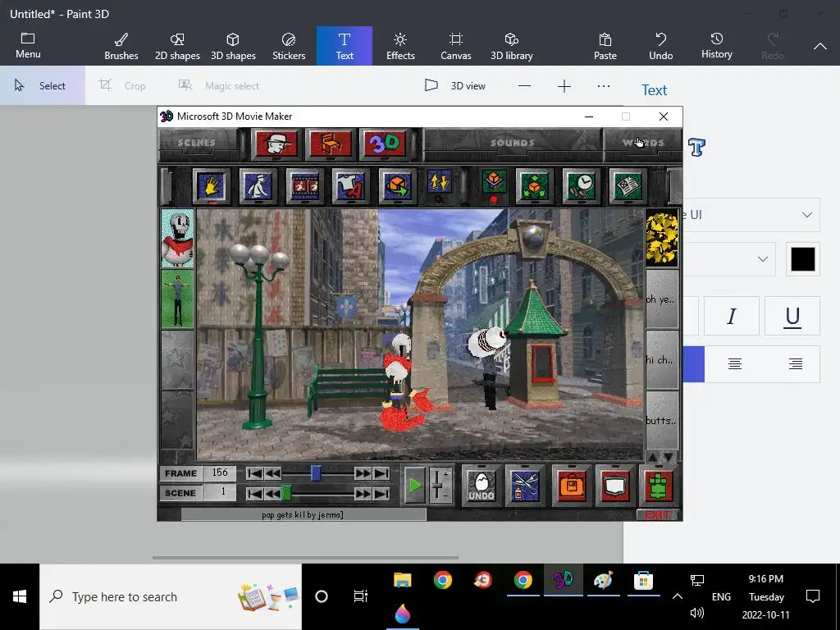Click the Paste button in Paint 3D

click(605, 46)
